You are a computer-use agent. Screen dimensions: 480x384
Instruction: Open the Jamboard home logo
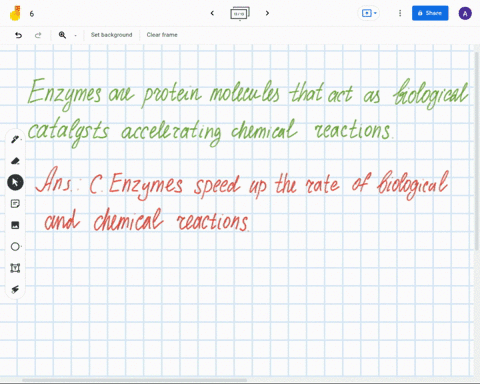(15, 13)
